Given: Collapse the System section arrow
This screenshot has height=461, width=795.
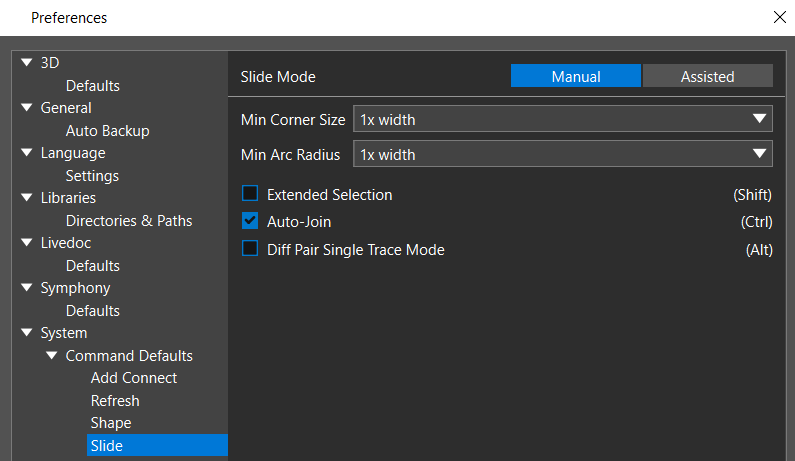Looking at the screenshot, I should (27, 333).
